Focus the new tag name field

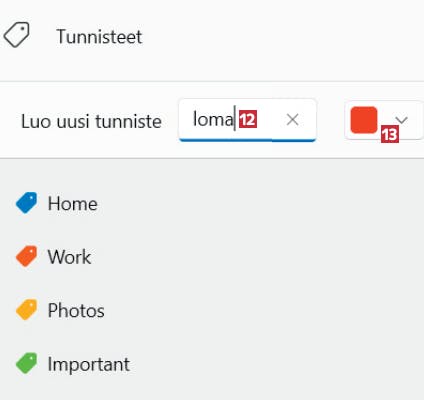(247, 120)
